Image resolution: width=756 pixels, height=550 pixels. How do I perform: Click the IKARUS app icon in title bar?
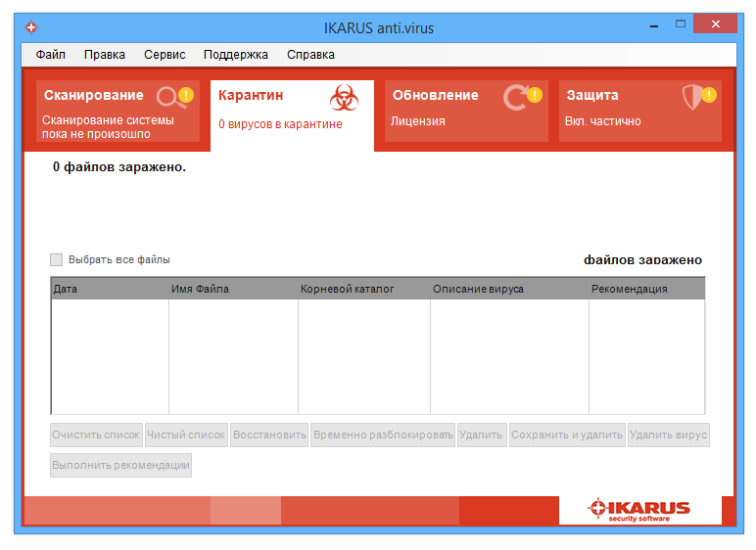(31, 27)
